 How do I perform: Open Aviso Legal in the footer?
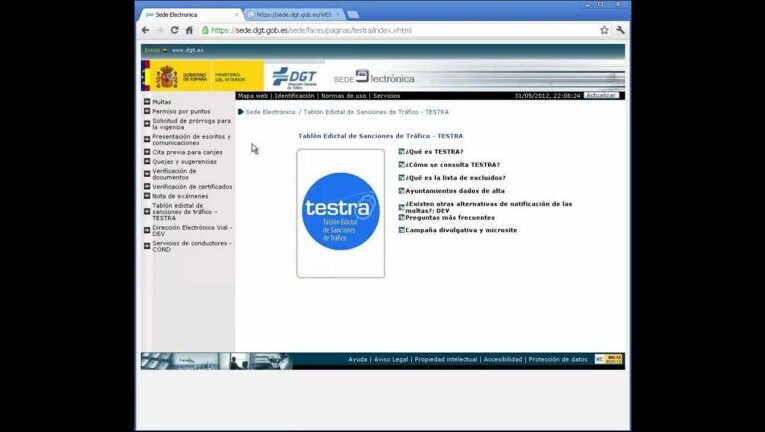(x=391, y=359)
